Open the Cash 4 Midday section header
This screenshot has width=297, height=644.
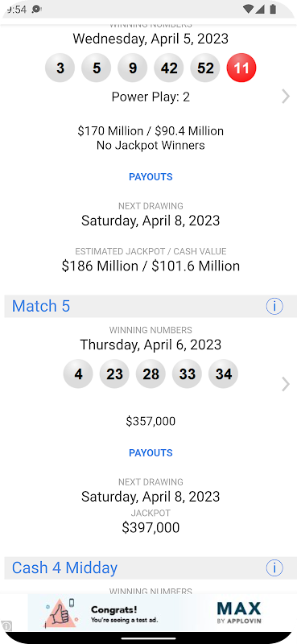[151, 568]
